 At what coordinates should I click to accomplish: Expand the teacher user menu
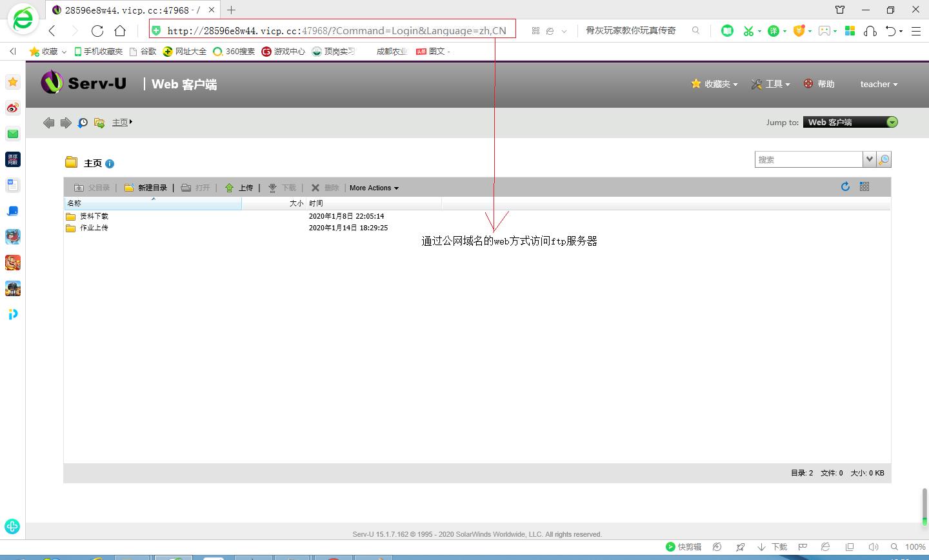point(879,84)
